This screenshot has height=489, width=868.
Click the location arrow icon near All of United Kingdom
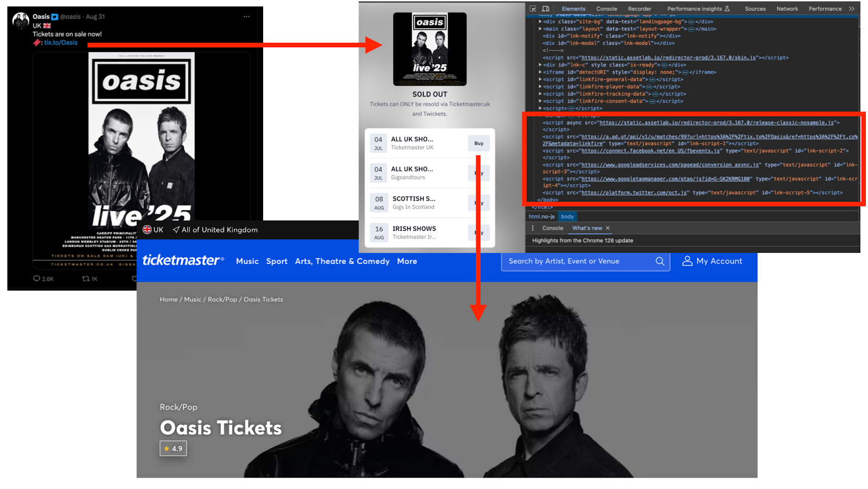coord(176,229)
